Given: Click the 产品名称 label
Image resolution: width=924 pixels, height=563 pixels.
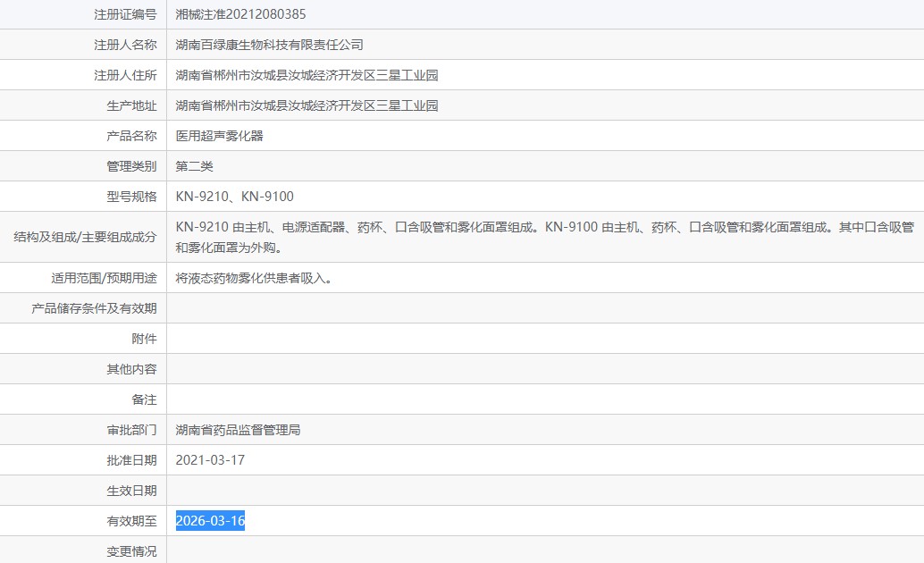Looking at the screenshot, I should click(x=131, y=136).
